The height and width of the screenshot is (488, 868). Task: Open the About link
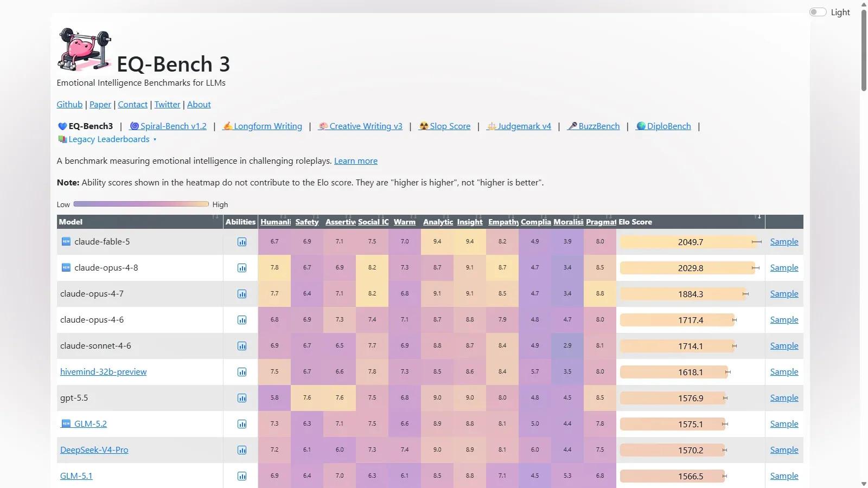(199, 105)
